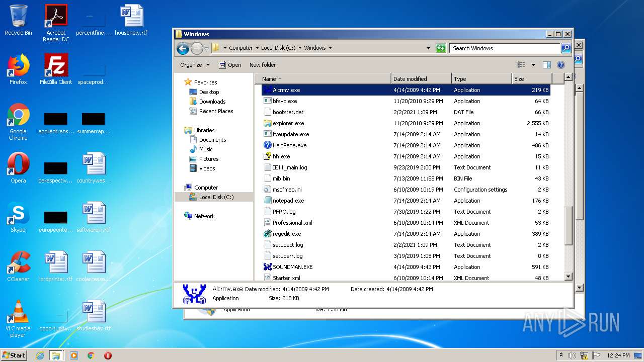
Task: Expand the view options dropdown arrow
Action: pos(533,65)
